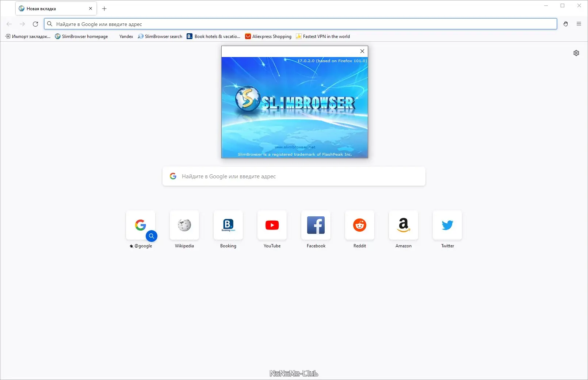Click the page-center Google search box
The image size is (588, 380).
click(x=294, y=176)
